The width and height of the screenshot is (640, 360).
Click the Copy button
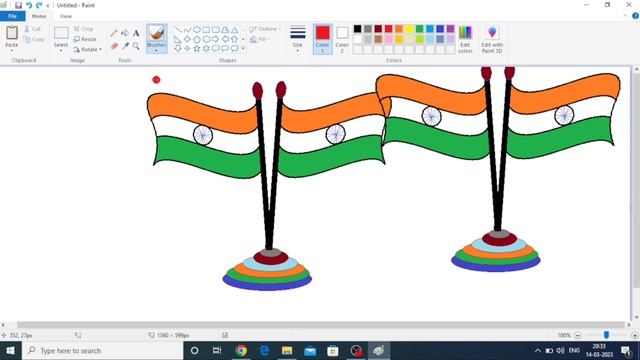pos(34,40)
